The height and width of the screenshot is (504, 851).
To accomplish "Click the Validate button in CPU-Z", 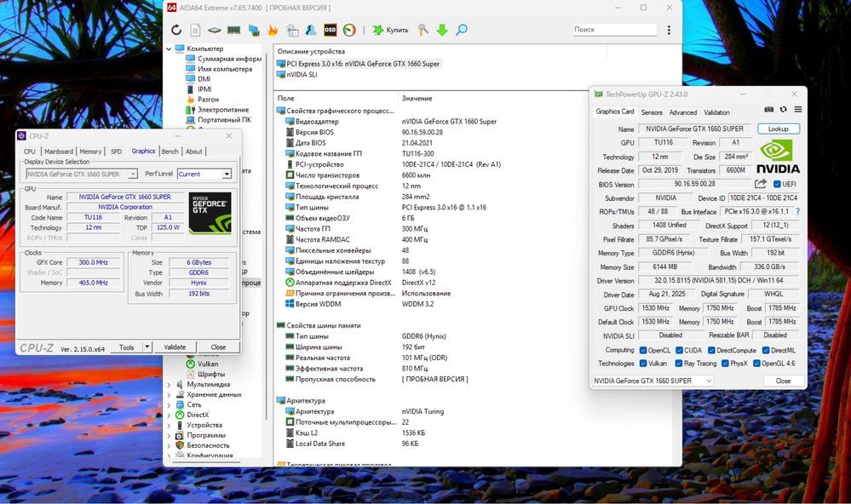I will coord(175,346).
